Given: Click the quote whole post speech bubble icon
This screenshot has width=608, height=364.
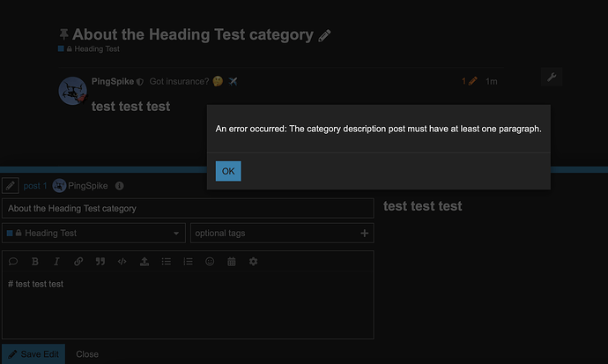Looking at the screenshot, I should click(13, 262).
